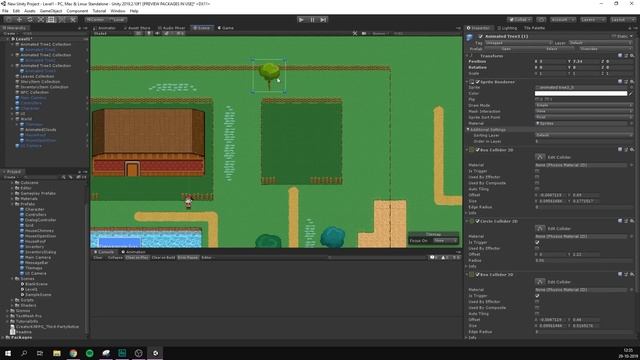The height and width of the screenshot is (360, 640).
Task: Open the prefab Overrides button
Action: pos(604,49)
